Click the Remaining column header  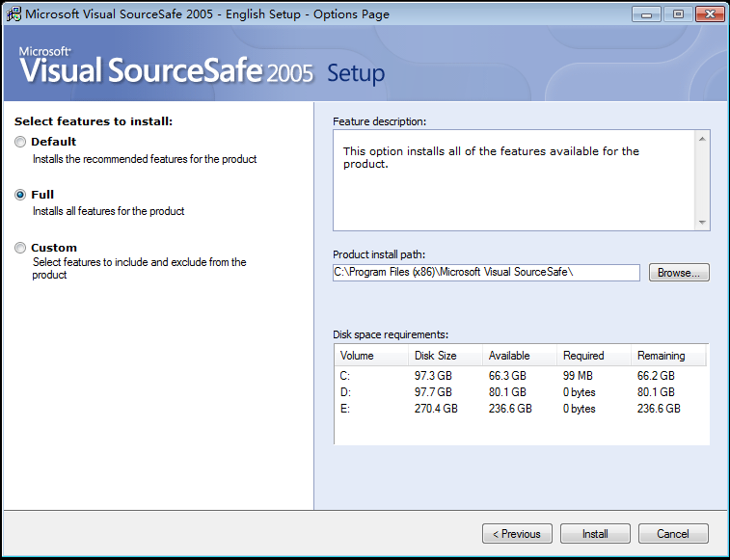click(667, 356)
